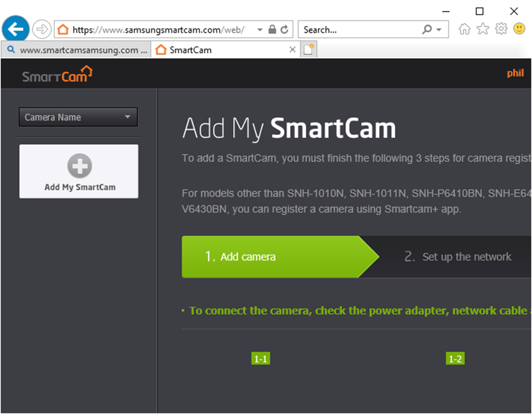Go back with the browser back arrow
This screenshot has height=414, width=532.
click(x=16, y=29)
